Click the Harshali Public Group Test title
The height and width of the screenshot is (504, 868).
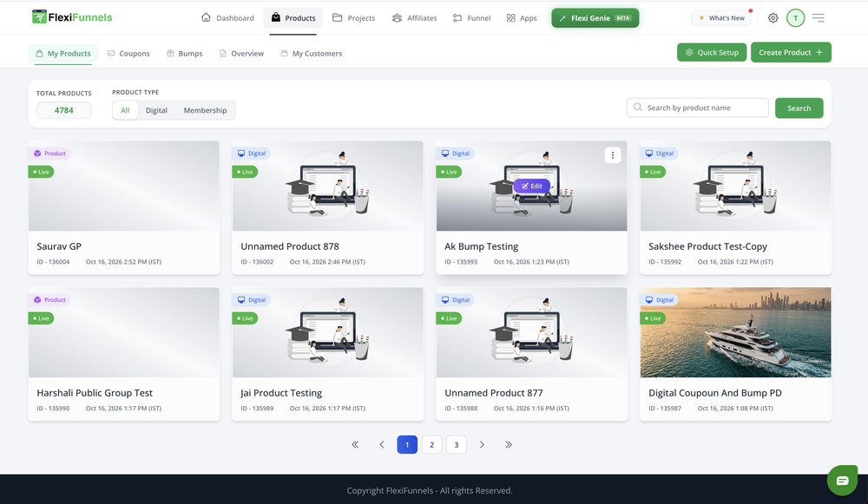tap(95, 393)
